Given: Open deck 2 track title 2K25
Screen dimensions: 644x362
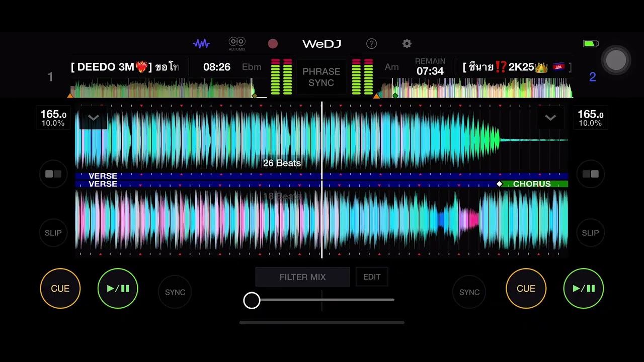Looking at the screenshot, I should [x=517, y=67].
